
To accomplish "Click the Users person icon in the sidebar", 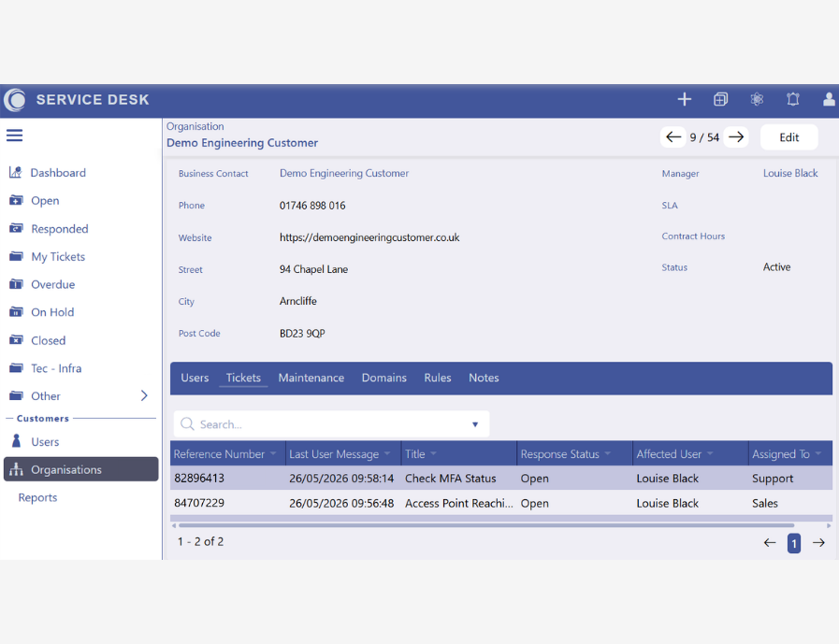I will 17,441.
